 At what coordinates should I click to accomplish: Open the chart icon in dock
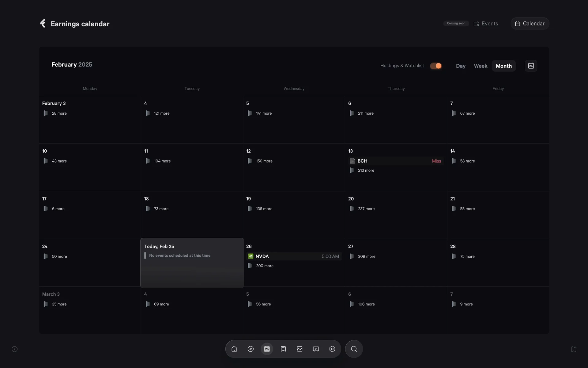tap(300, 349)
